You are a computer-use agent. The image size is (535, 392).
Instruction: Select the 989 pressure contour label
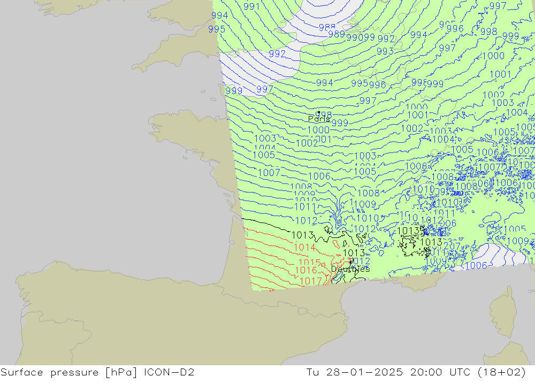[337, 34]
